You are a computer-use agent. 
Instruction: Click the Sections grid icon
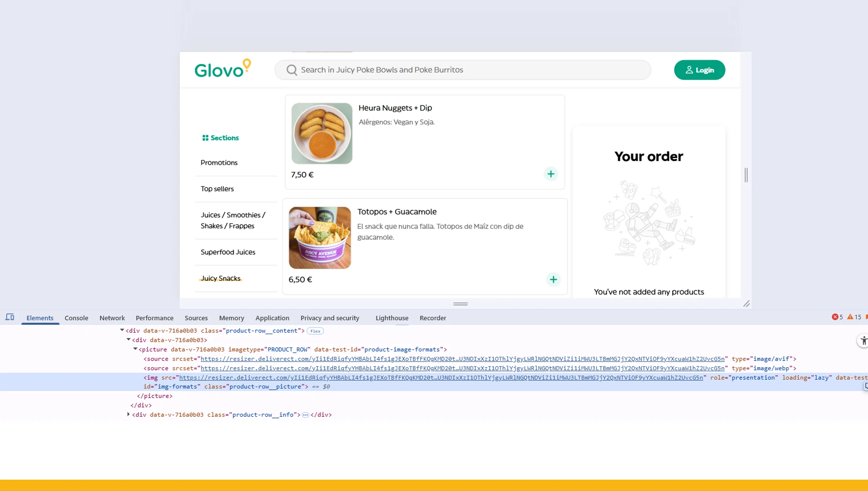pos(205,138)
